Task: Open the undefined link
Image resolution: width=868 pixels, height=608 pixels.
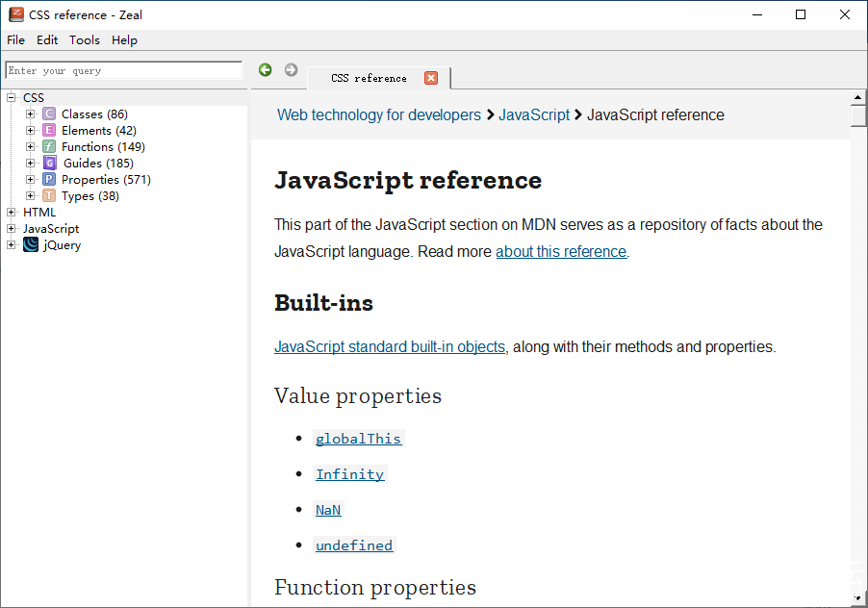Action: coord(354,545)
